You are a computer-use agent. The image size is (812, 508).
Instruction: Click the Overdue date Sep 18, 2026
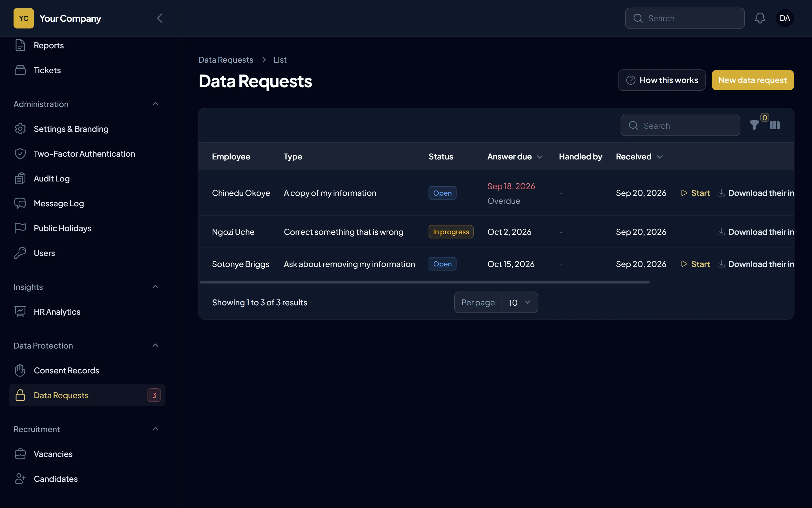[x=511, y=186]
